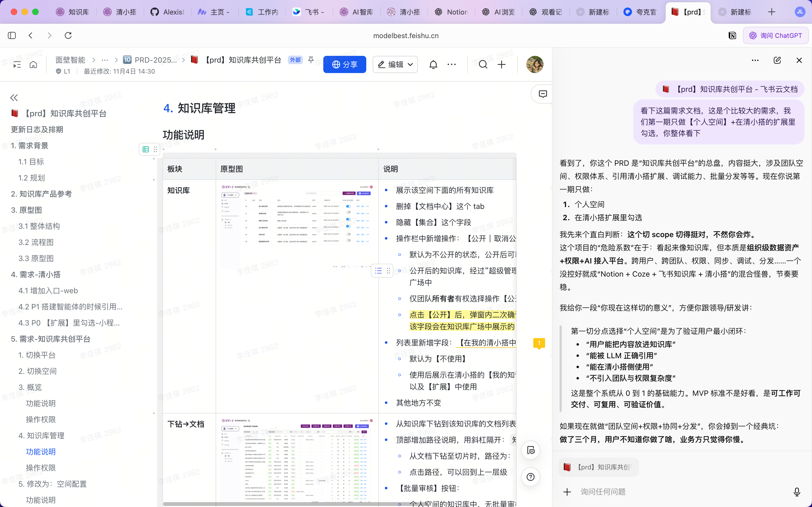Click the home icon in the toolbar

[33, 64]
